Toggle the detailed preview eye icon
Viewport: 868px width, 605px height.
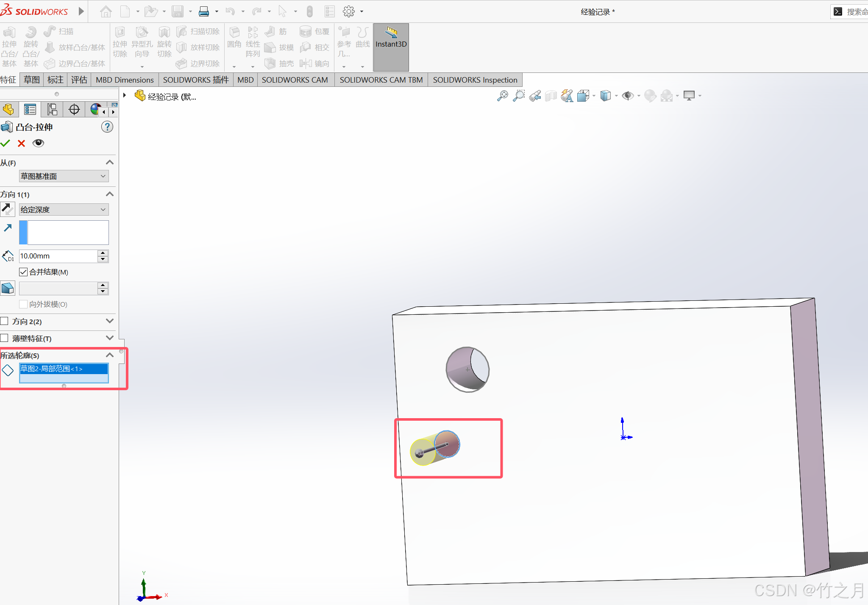pos(38,143)
